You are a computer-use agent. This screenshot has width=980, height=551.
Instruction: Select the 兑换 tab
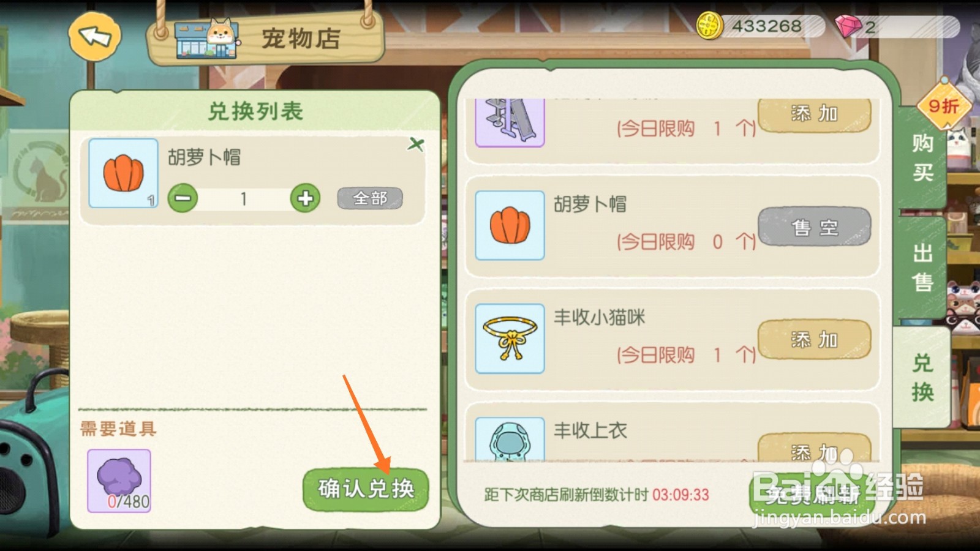click(922, 377)
